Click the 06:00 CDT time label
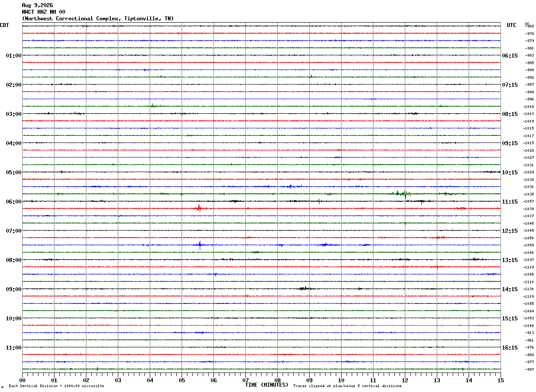This screenshot has height=392, width=536. (13, 202)
